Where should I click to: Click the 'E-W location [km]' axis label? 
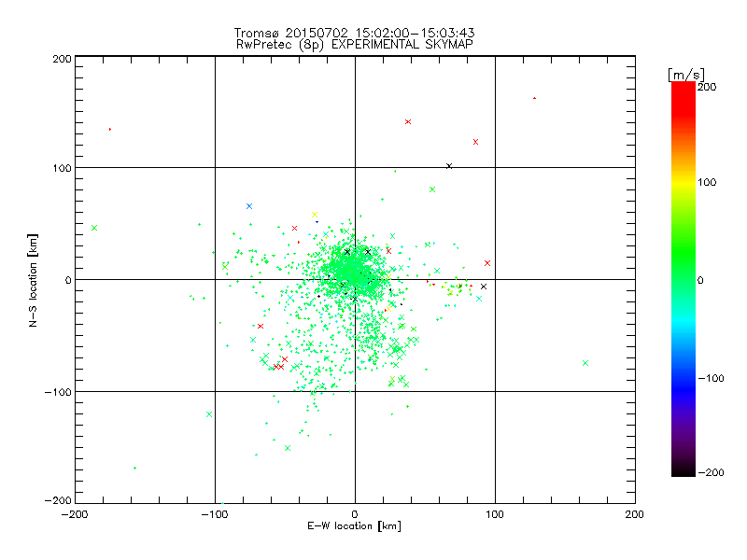click(x=354, y=526)
